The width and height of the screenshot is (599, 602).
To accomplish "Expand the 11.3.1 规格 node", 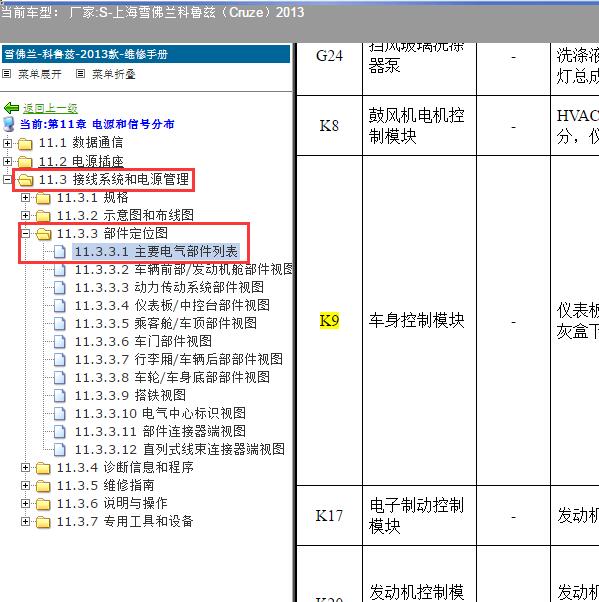I will tap(25, 197).
